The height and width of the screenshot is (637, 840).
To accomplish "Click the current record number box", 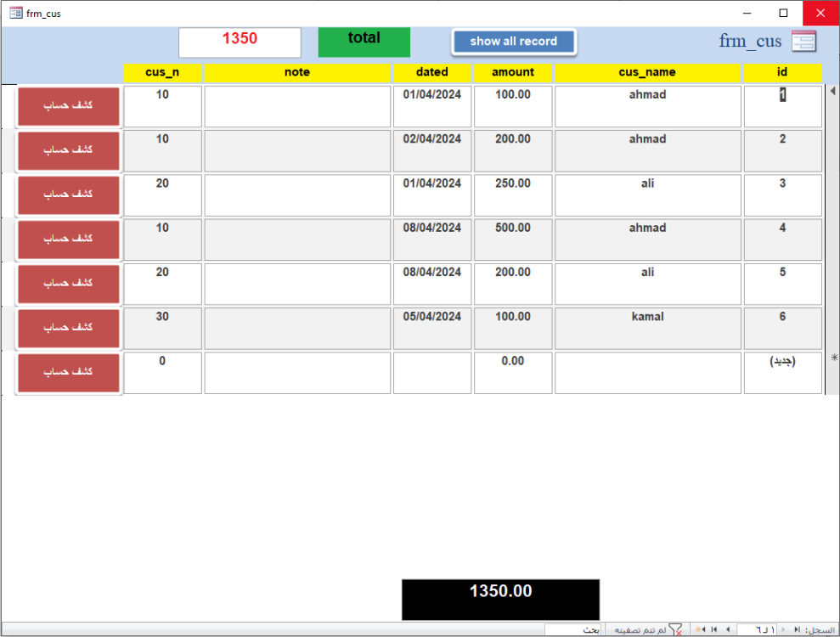I will click(x=757, y=630).
